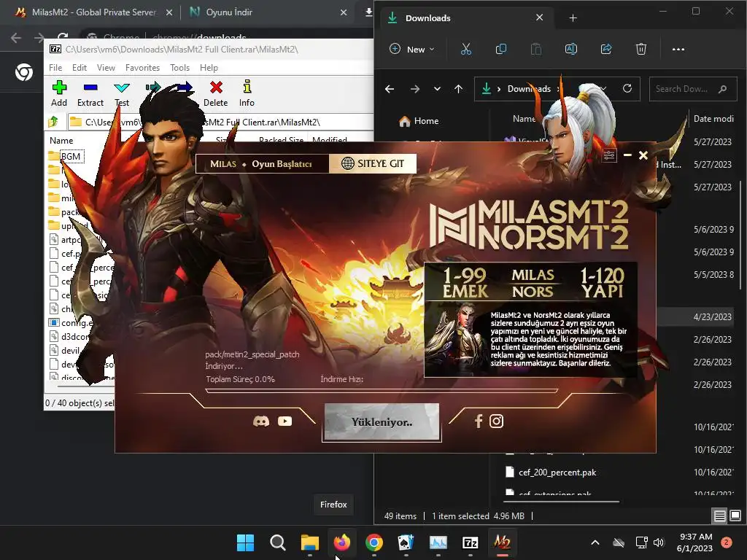
Task: Open Firefox from taskbar
Action: click(342, 542)
